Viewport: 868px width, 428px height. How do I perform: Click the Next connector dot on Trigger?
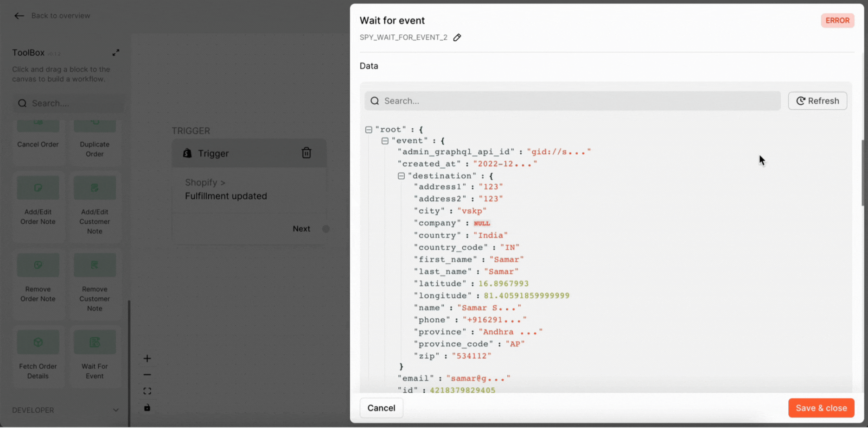click(x=326, y=229)
